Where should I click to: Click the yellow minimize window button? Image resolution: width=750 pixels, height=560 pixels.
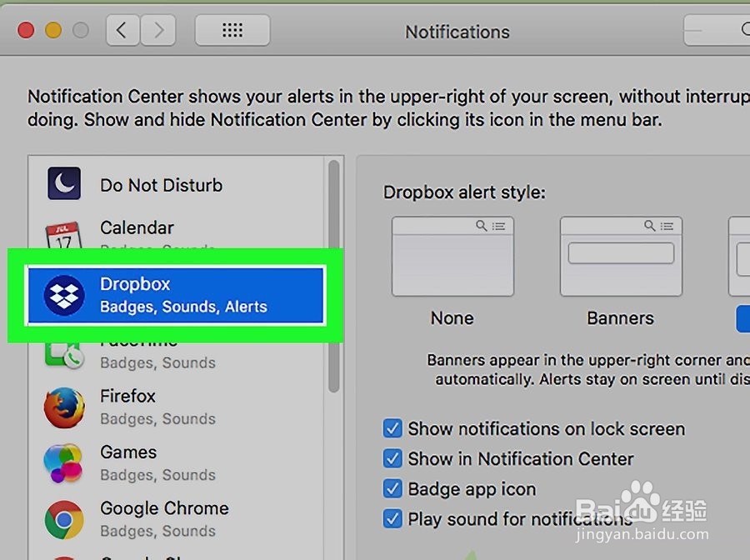pyautogui.click(x=53, y=30)
